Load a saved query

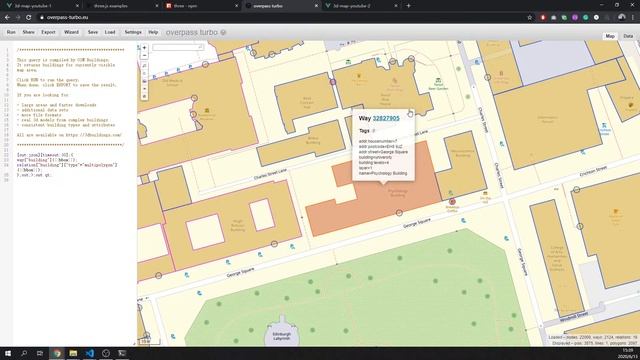click(x=110, y=32)
